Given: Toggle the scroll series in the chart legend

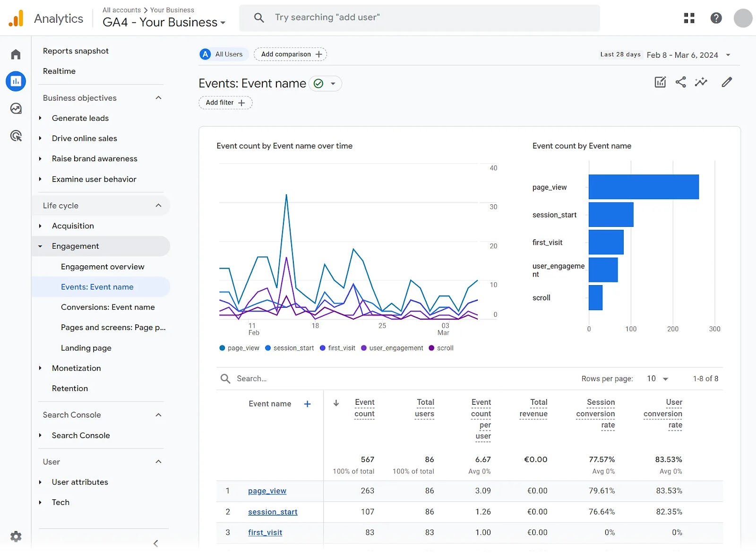Looking at the screenshot, I should click(x=440, y=348).
